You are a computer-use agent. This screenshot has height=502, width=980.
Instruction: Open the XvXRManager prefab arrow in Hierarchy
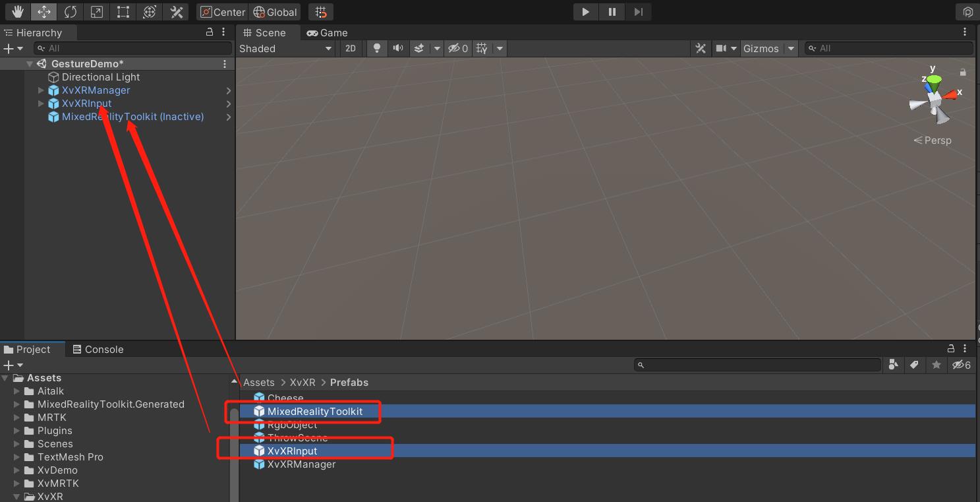[x=229, y=90]
